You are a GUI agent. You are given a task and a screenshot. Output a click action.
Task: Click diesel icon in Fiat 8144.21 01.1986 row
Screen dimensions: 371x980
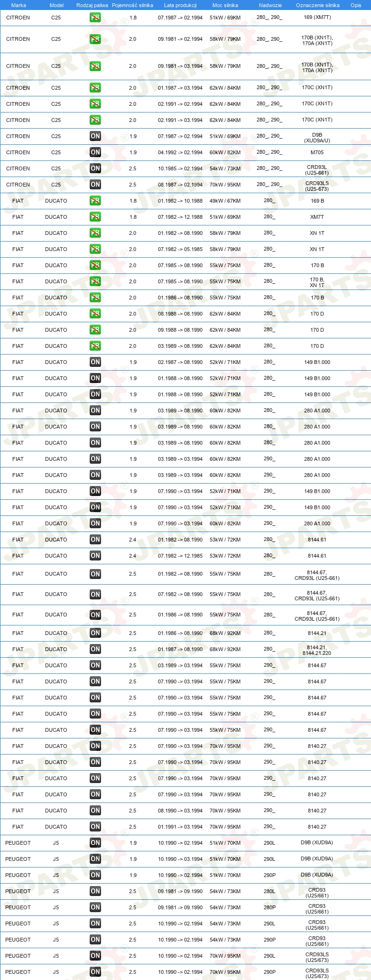[95, 633]
